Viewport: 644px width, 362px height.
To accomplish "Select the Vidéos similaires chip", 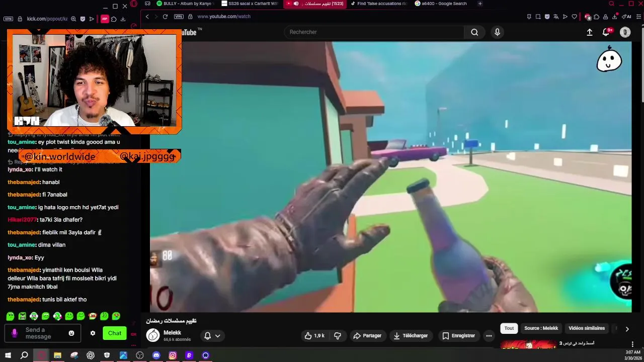I will point(587,328).
